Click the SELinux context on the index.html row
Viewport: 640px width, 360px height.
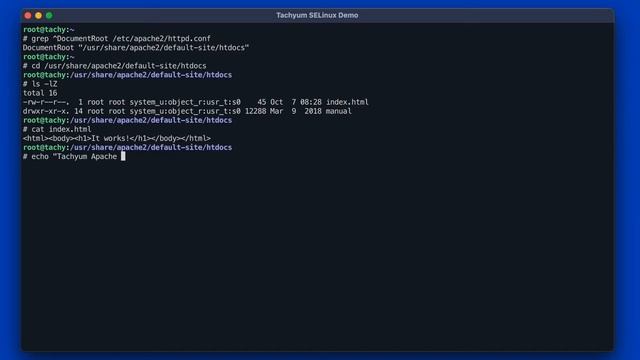[185, 102]
